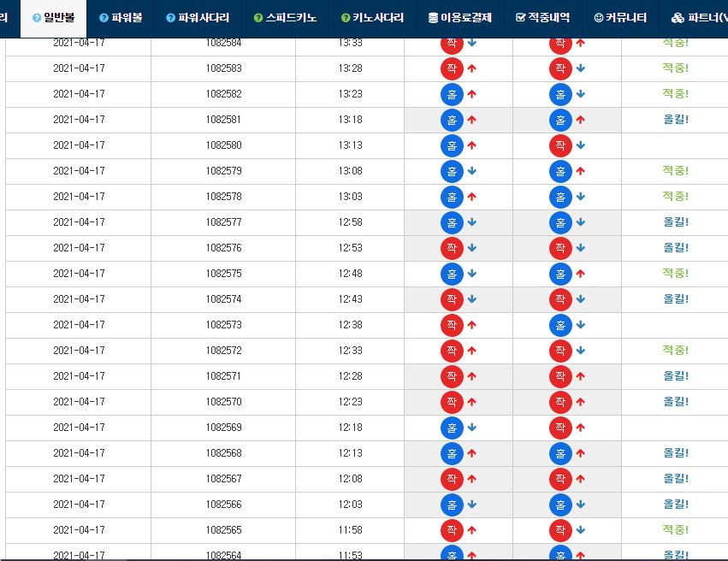Click the red up arrow in round 1082582
Image resolution: width=728 pixels, height=561 pixels.
click(471, 94)
